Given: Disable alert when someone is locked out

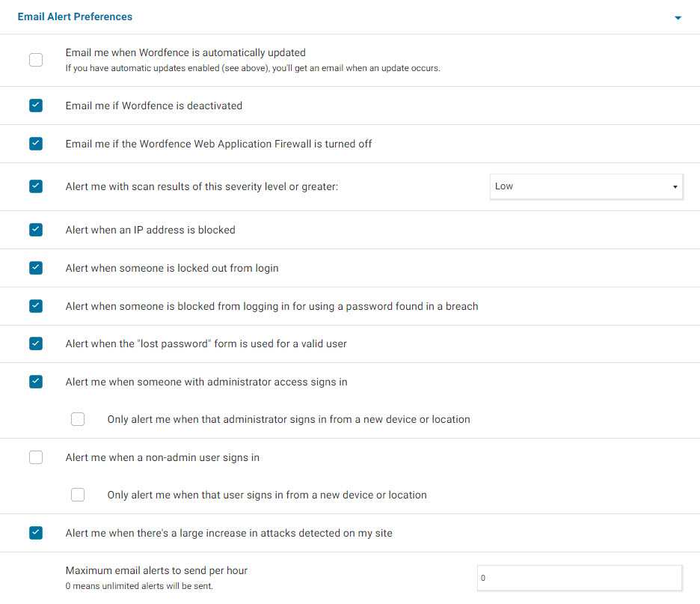Looking at the screenshot, I should point(36,267).
